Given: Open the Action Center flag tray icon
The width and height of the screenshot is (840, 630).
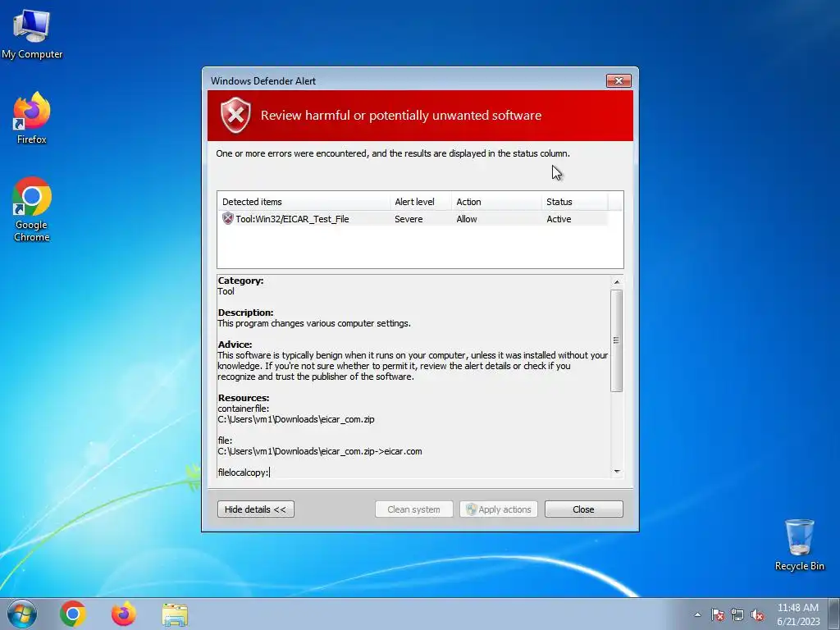Looking at the screenshot, I should click(x=717, y=614).
